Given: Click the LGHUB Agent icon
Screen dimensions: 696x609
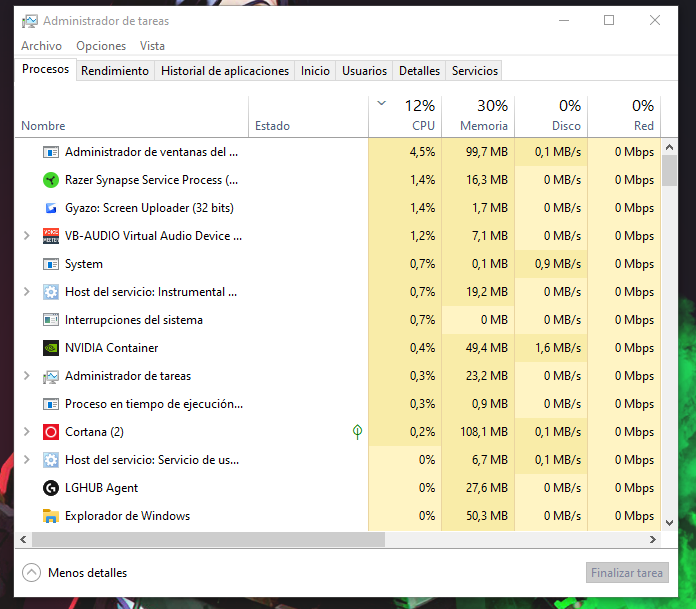Looking at the screenshot, I should (x=51, y=488).
